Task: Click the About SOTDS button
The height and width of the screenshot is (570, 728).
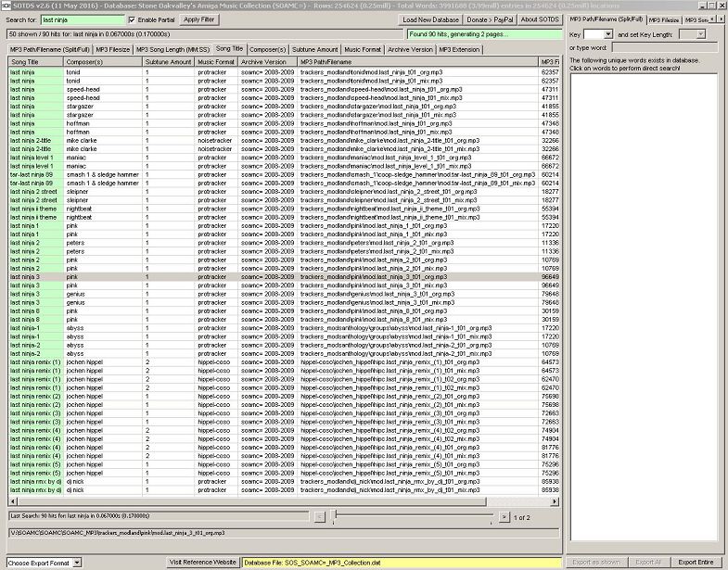Action: pos(540,19)
